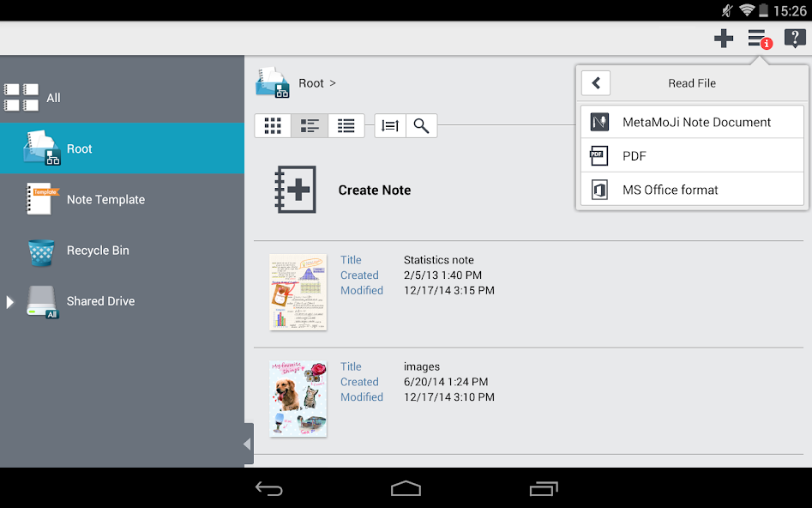Switch to grid thumbnail view
Image resolution: width=812 pixels, height=508 pixels.
(273, 126)
